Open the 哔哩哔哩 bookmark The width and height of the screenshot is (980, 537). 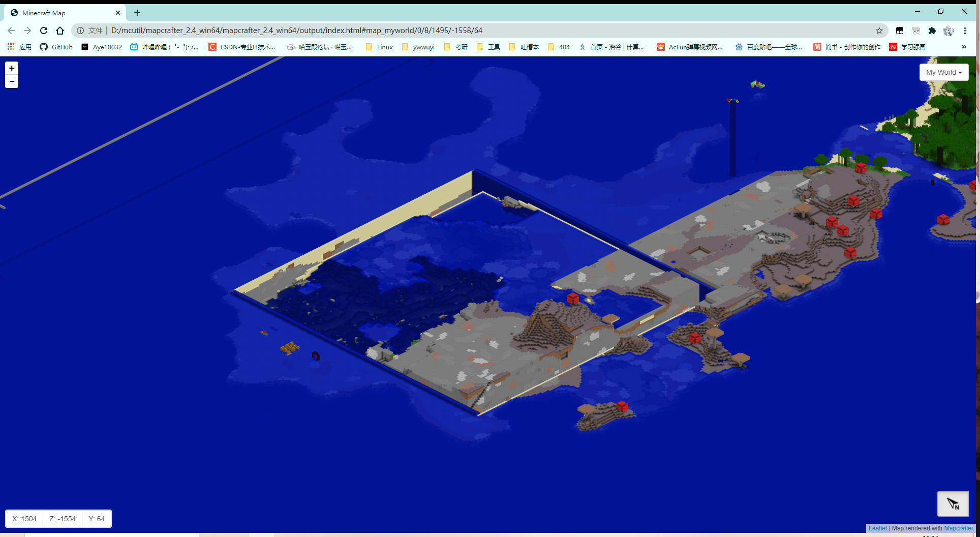click(165, 47)
